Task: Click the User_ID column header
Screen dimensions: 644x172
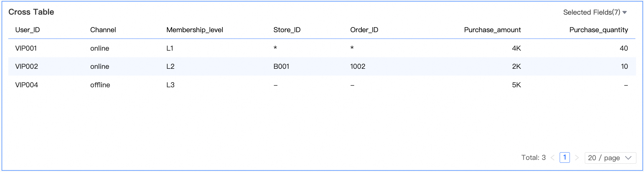Action: coord(28,30)
